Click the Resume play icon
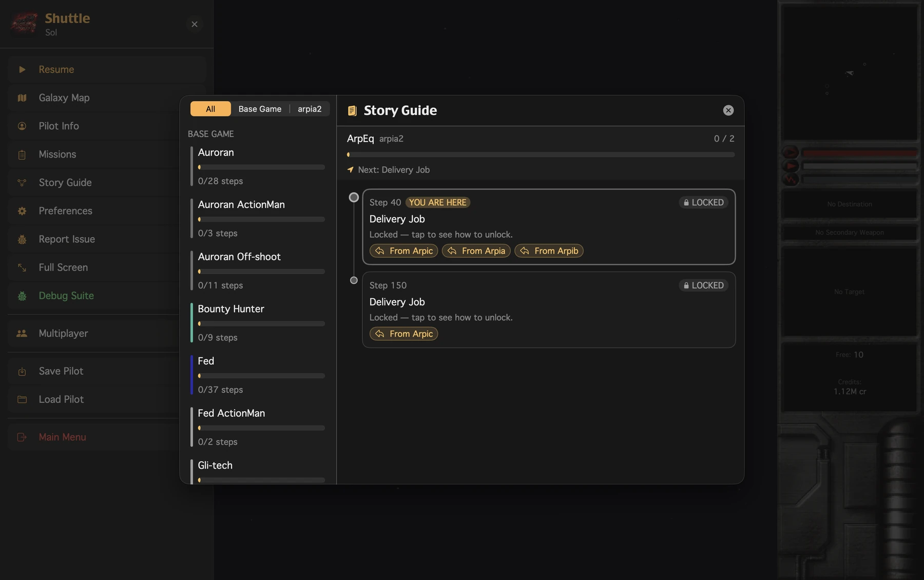Screen dimensions: 924x580 click(22, 69)
